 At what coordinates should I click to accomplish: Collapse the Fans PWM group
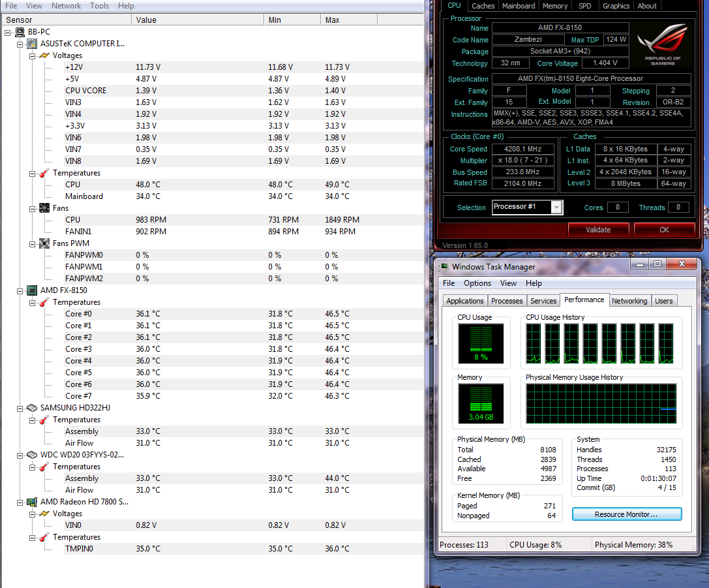click(x=32, y=244)
